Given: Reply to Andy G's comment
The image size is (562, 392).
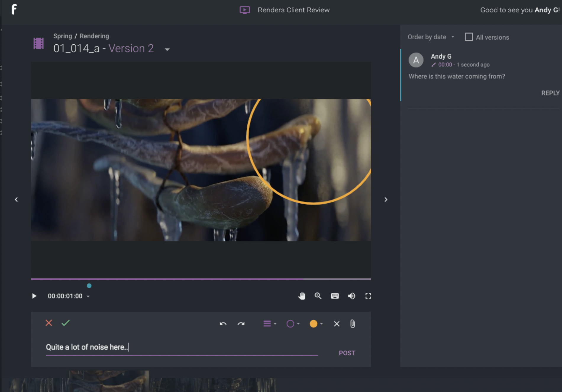Looking at the screenshot, I should (x=550, y=93).
